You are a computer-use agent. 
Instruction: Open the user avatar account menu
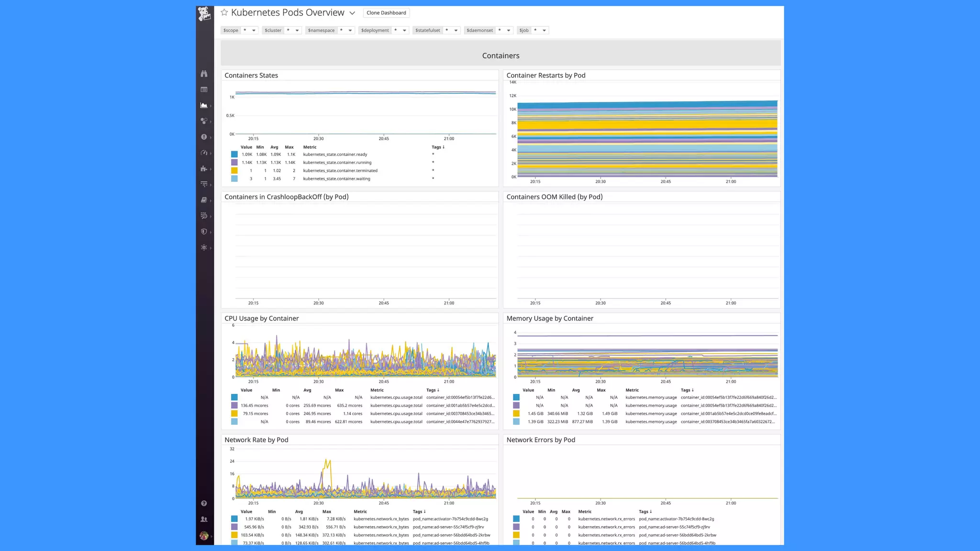pos(204,536)
